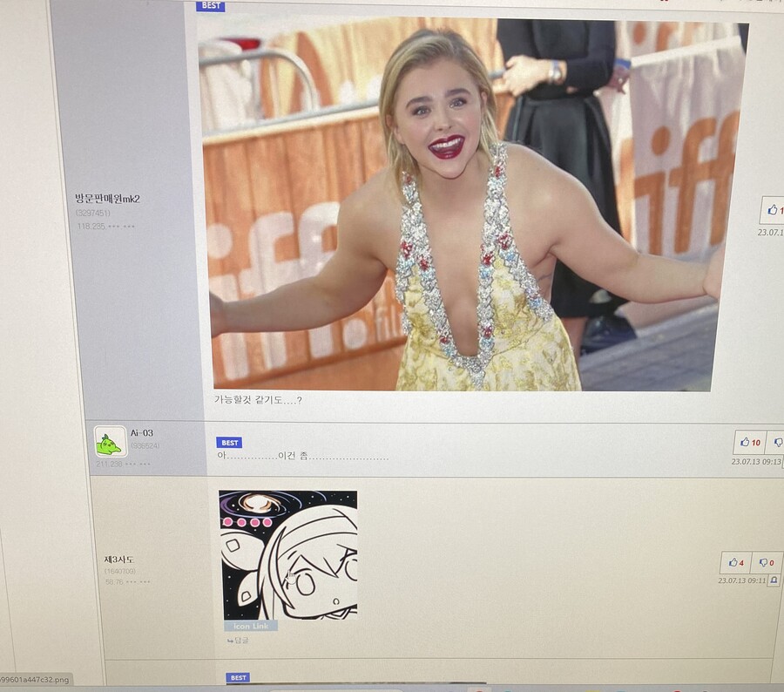Screen dimensions: 784x692
Task: Click the reply arrow 답글 under the emoticon
Action: [237, 641]
